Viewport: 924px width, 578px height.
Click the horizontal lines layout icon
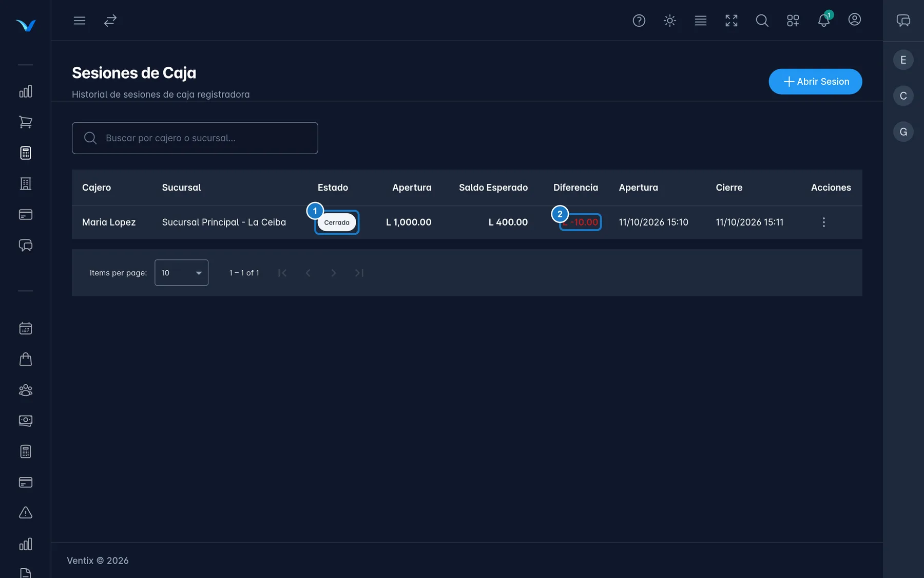pyautogui.click(x=701, y=21)
